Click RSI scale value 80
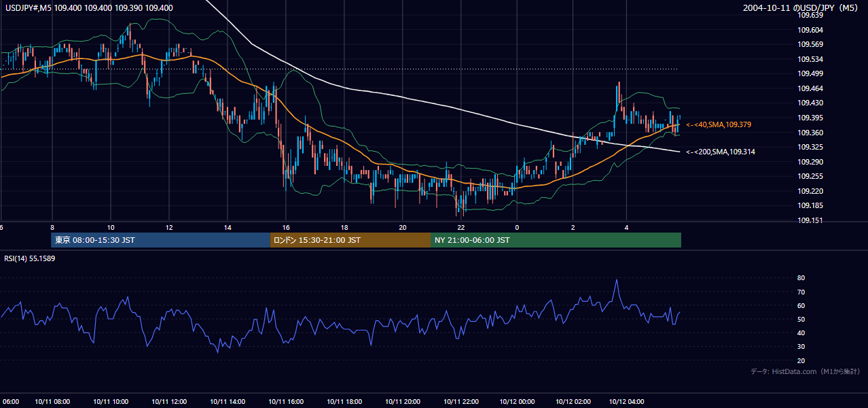Screen dimensions: 868x408 coord(801,278)
